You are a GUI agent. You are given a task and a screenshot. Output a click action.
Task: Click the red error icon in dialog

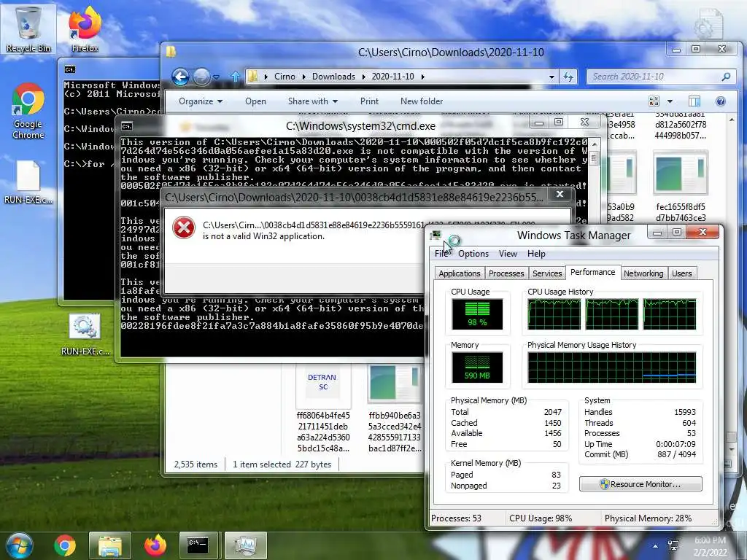pyautogui.click(x=184, y=228)
